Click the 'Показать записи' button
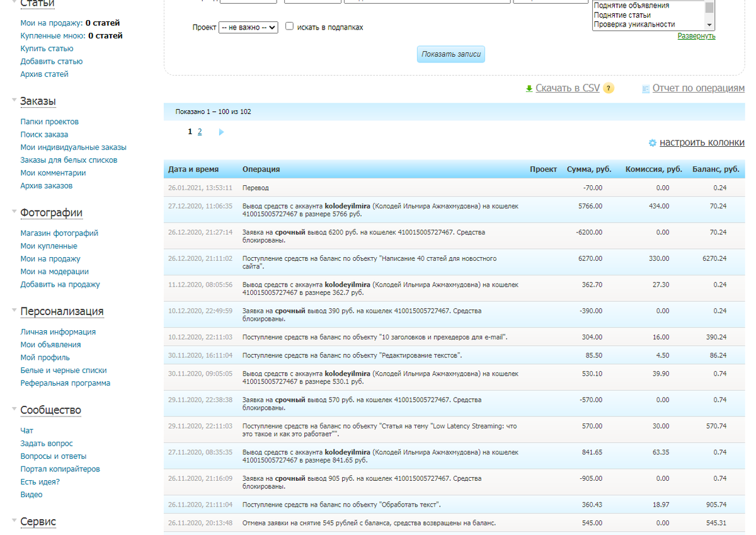The height and width of the screenshot is (535, 756). tap(451, 54)
